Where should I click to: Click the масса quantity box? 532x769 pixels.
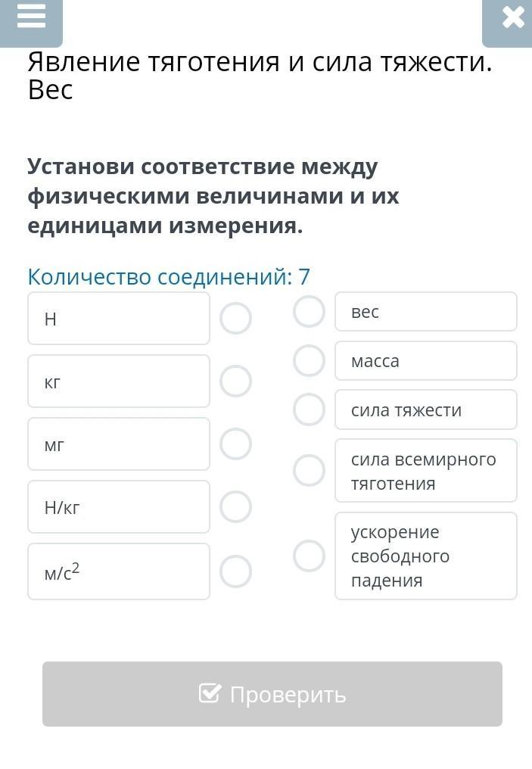(426, 361)
